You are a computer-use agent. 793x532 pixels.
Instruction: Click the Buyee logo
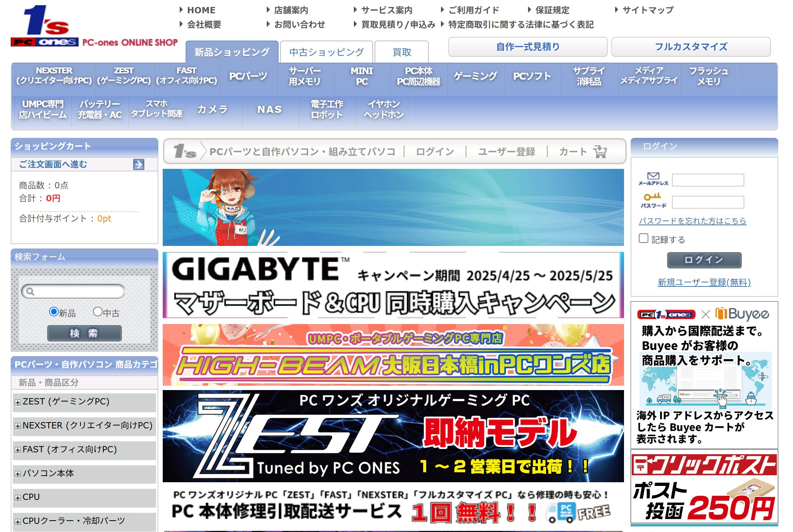click(742, 314)
